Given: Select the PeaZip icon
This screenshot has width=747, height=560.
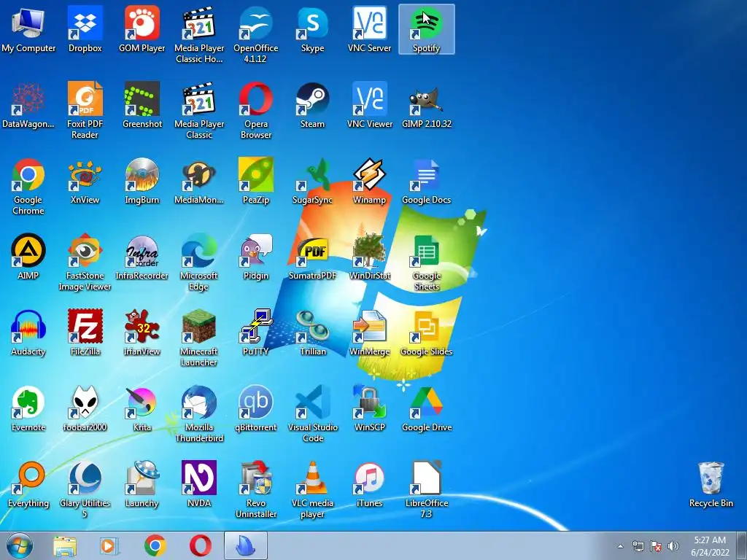Looking at the screenshot, I should (256, 181).
